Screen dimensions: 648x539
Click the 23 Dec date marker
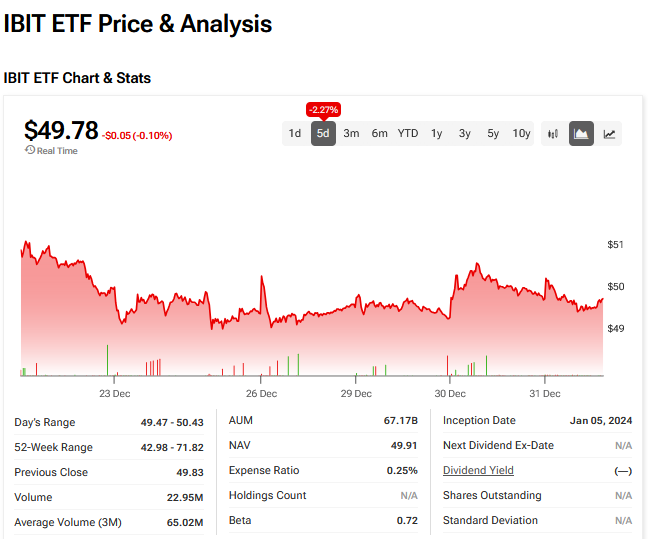pos(115,394)
